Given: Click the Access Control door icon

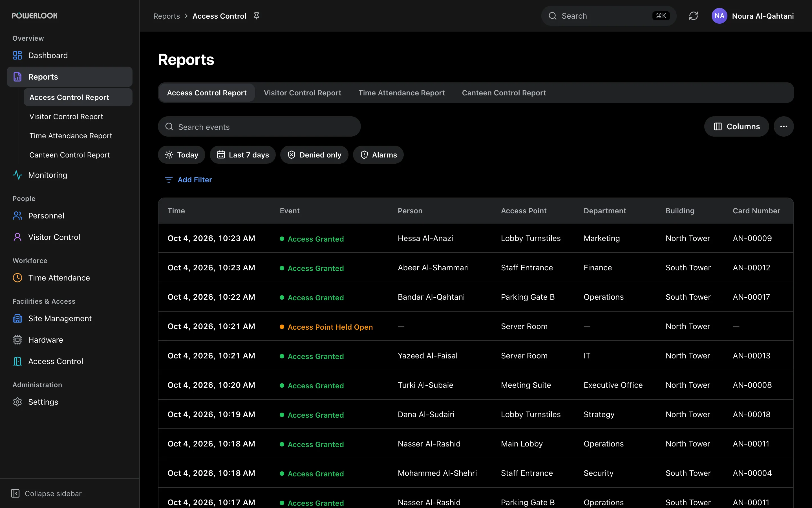Looking at the screenshot, I should pos(17,362).
